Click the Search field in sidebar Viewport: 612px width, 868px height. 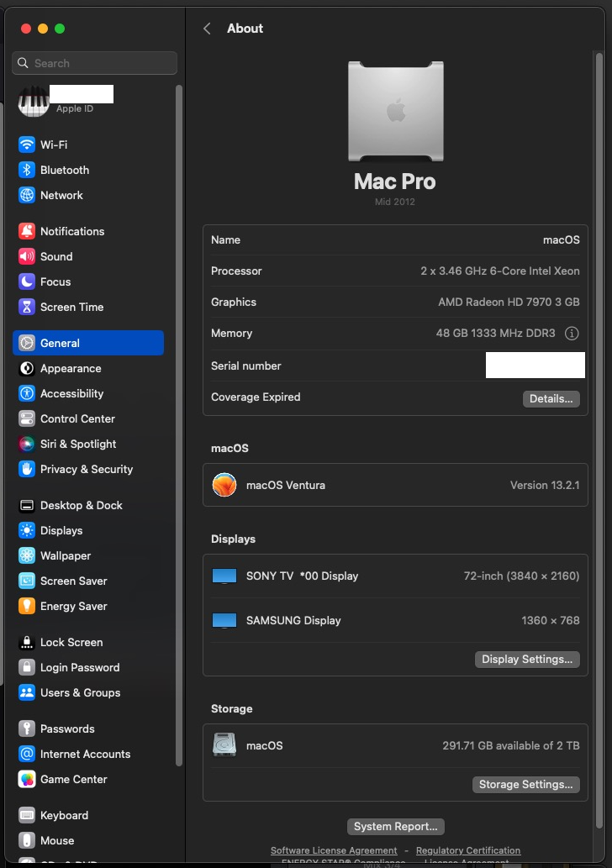pyautogui.click(x=95, y=63)
